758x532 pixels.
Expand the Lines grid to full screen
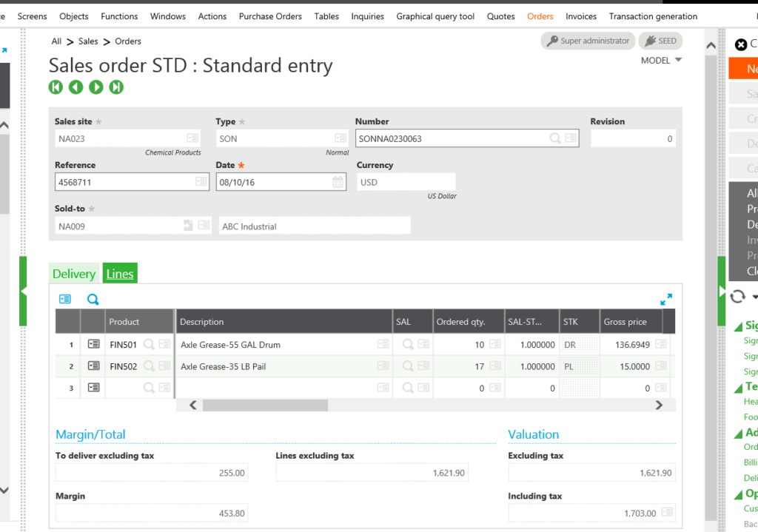[x=665, y=299]
